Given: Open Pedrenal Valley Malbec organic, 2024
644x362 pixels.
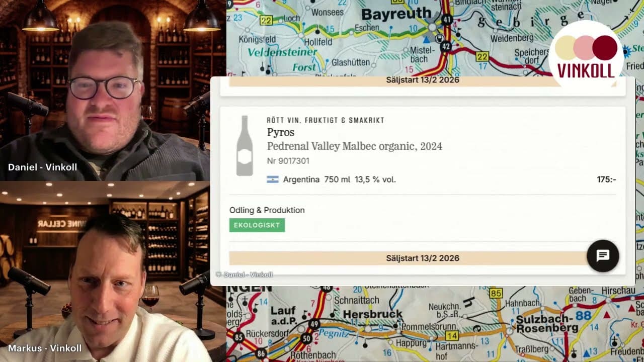Looking at the screenshot, I should click(x=355, y=146).
